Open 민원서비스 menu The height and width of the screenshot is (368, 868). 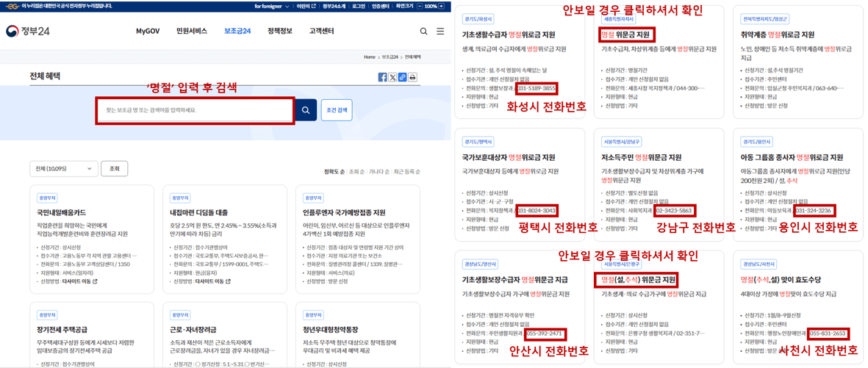coord(192,32)
